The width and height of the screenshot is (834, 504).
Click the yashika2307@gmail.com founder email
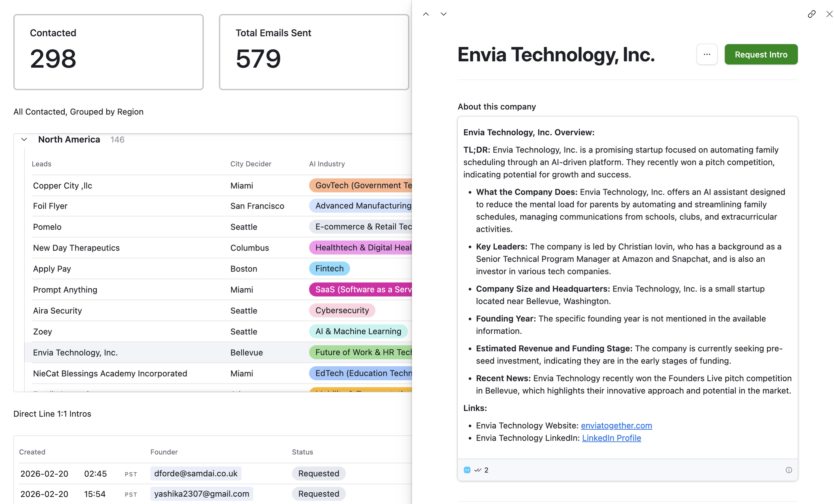(202, 494)
